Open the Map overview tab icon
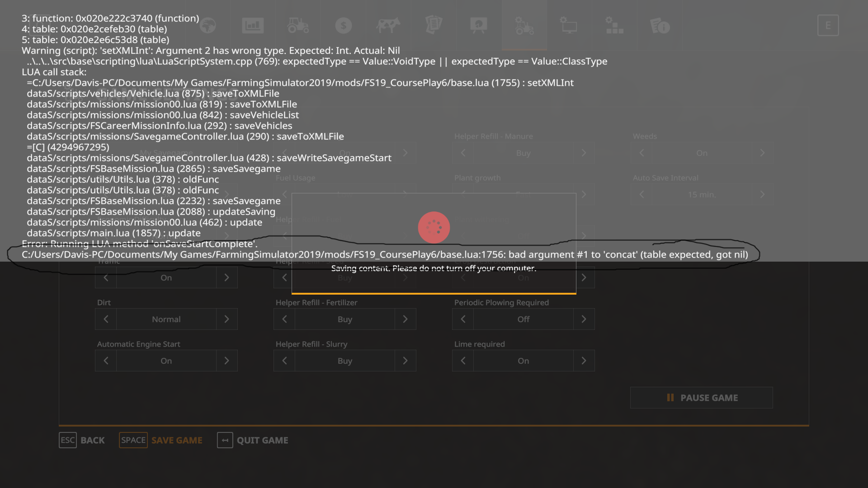868x488 pixels. (x=208, y=26)
